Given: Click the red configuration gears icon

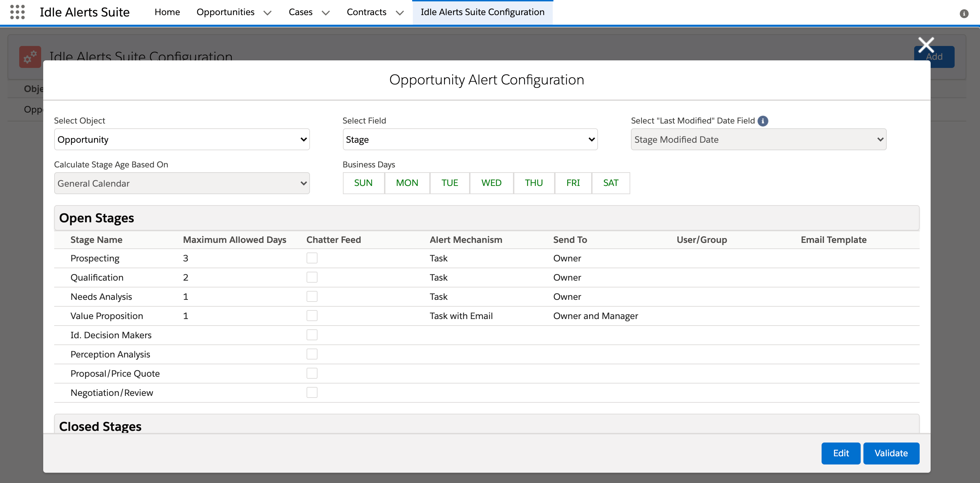Looking at the screenshot, I should tap(30, 57).
